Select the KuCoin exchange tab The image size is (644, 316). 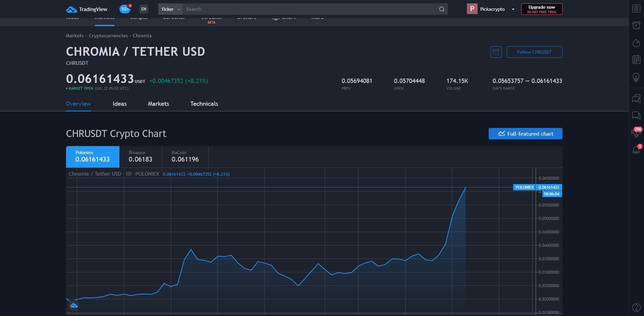tap(185, 156)
